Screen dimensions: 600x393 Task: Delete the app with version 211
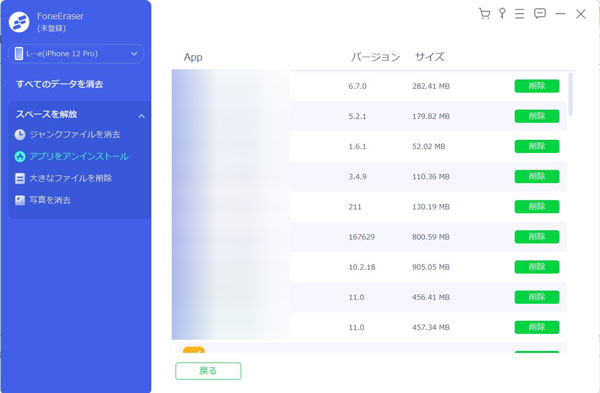coord(537,207)
